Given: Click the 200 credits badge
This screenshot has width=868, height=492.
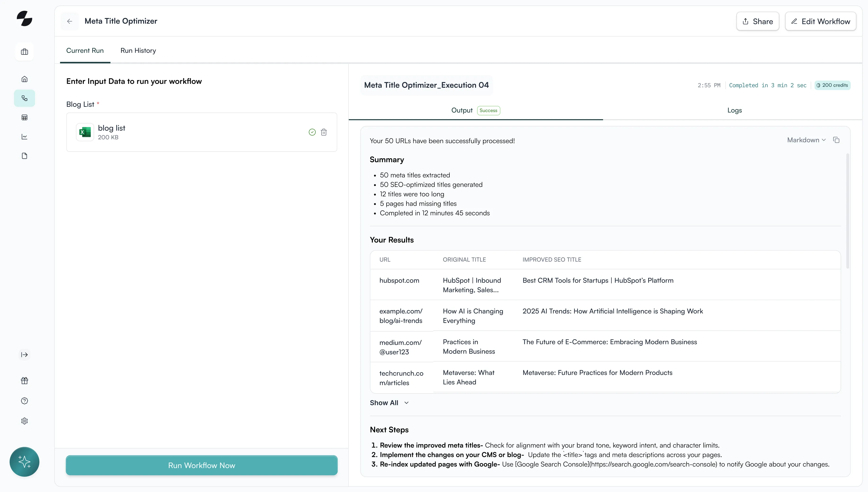Looking at the screenshot, I should [x=832, y=85].
